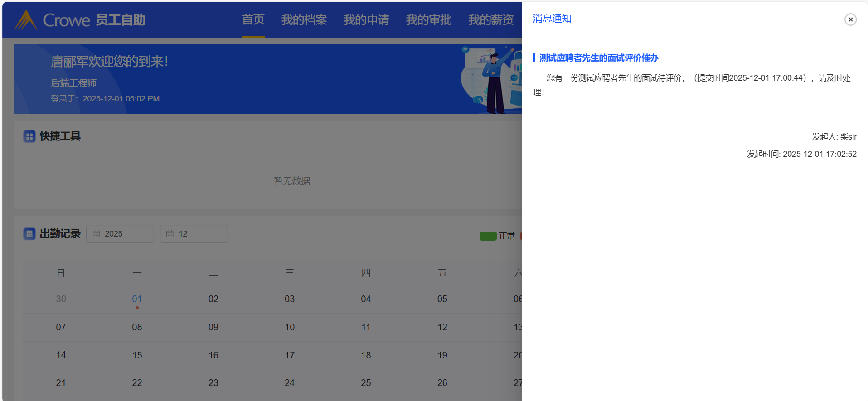This screenshot has height=401, width=868.
Task: Select calendar date 19
Action: 442,355
